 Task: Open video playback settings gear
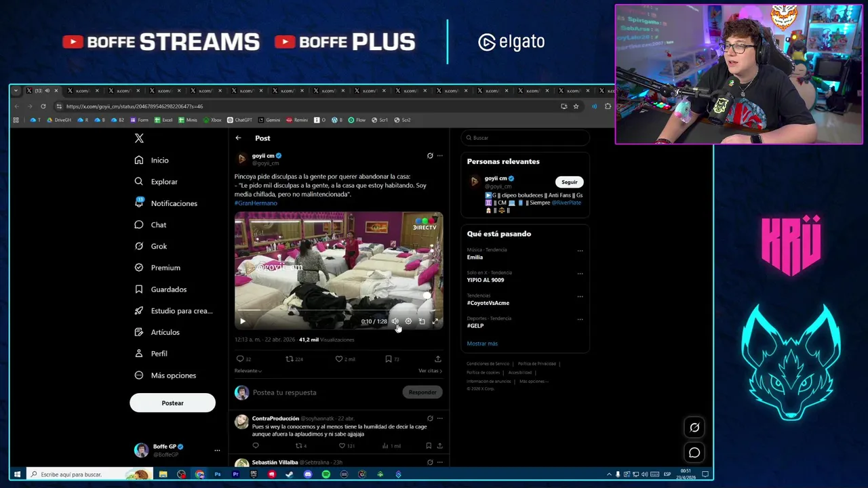point(408,321)
